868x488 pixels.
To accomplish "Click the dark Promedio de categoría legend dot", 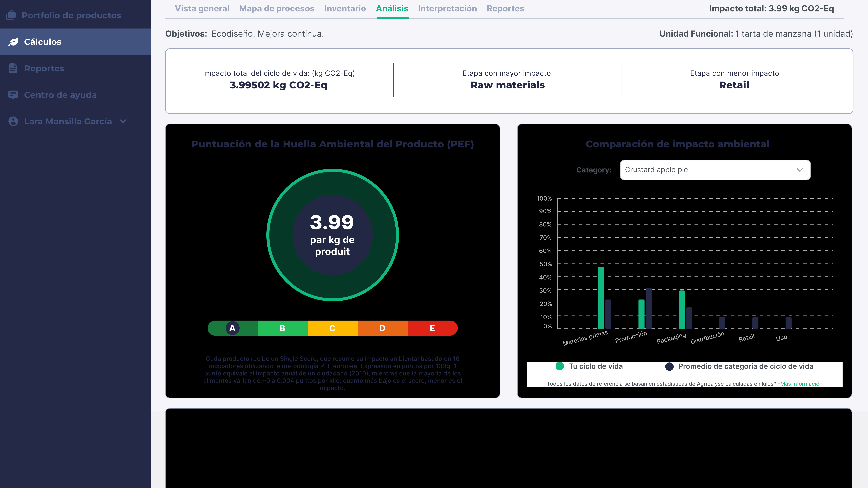I will 669,366.
